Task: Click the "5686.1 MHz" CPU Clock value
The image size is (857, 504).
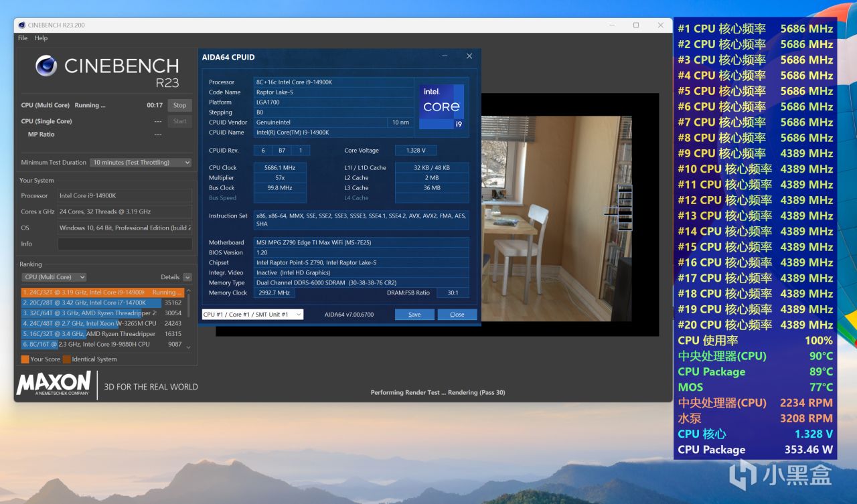Action: (280, 168)
